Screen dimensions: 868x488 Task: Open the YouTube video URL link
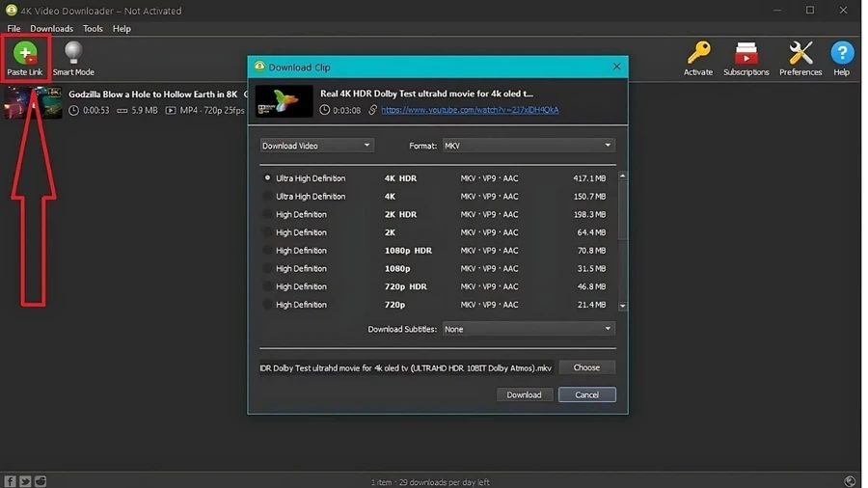pyautogui.click(x=470, y=110)
